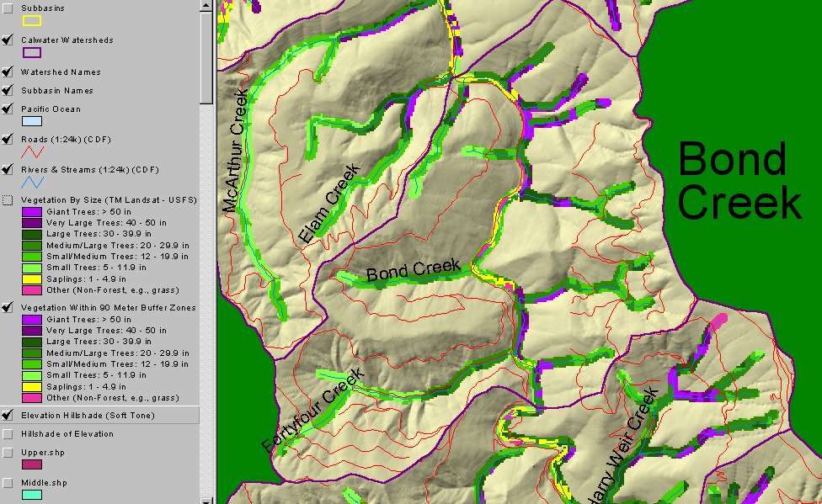Toggle the Watershed Names layer checkbox
This screenshot has width=822, height=504.
tap(8, 72)
